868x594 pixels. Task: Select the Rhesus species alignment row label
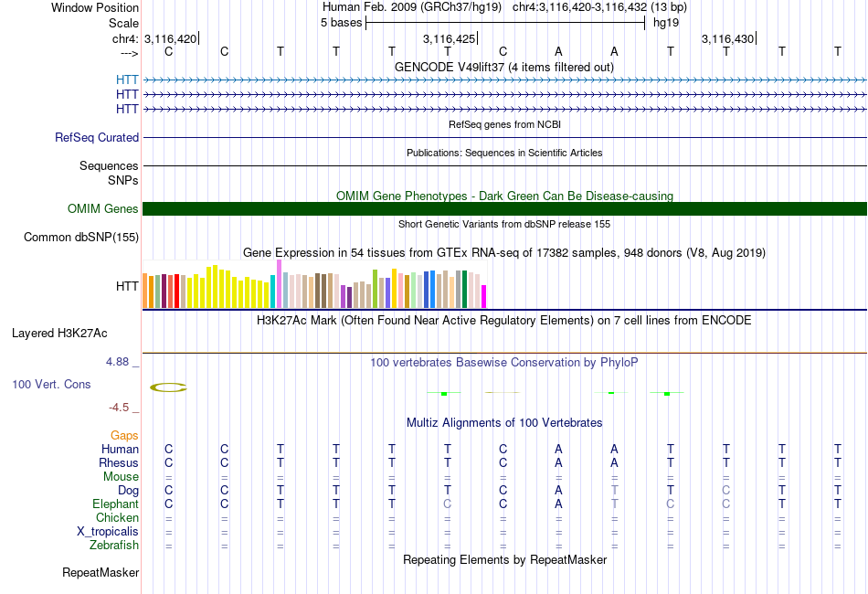[119, 462]
